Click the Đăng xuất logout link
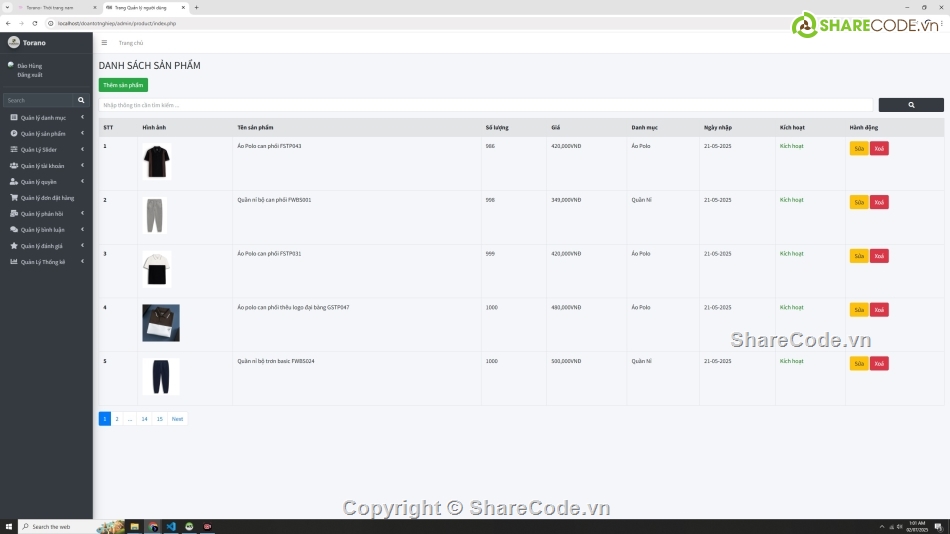This screenshot has height=534, width=950. coord(30,75)
